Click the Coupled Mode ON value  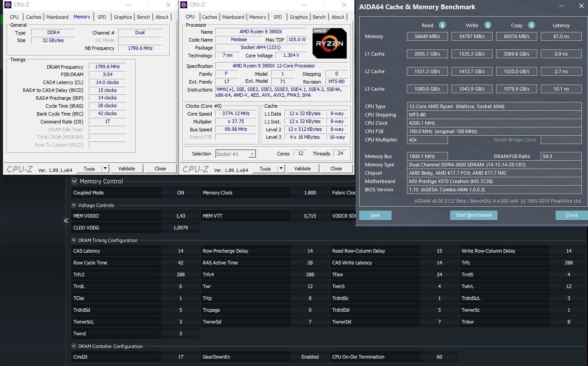point(181,193)
